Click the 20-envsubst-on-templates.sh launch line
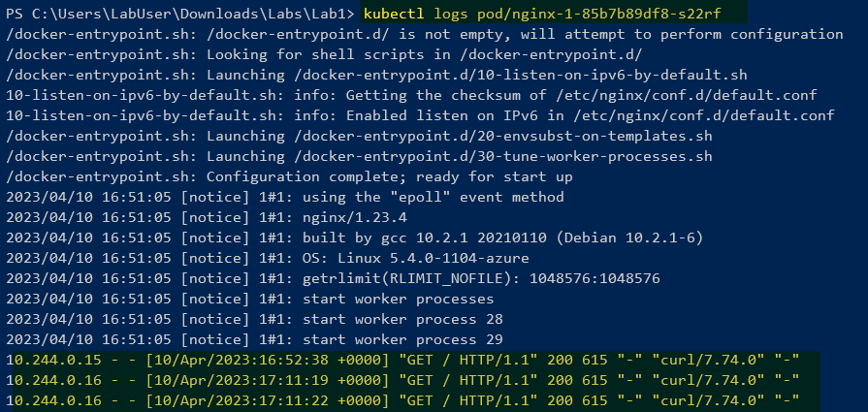 (359, 137)
